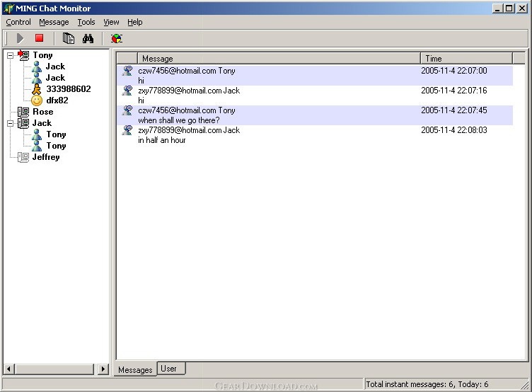The width and height of the screenshot is (532, 392).
Task: Click messenger icon on 22:07:00 row
Action: tap(127, 71)
